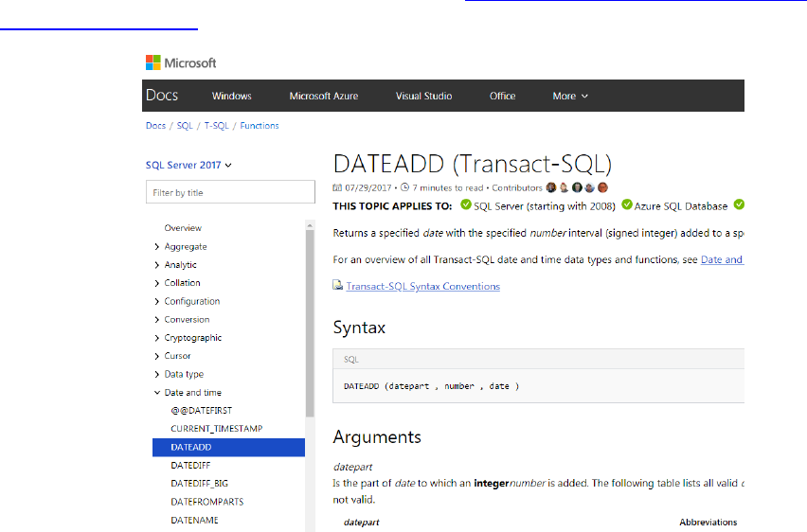
Task: Select the highlighted DATEADD entry
Action: pyautogui.click(x=228, y=447)
